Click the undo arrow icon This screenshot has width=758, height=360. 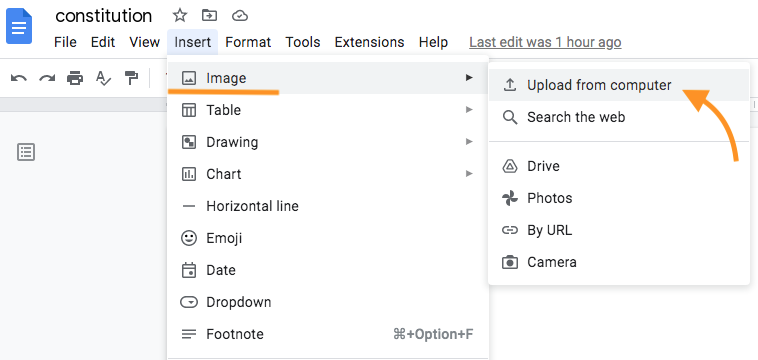[x=18, y=78]
